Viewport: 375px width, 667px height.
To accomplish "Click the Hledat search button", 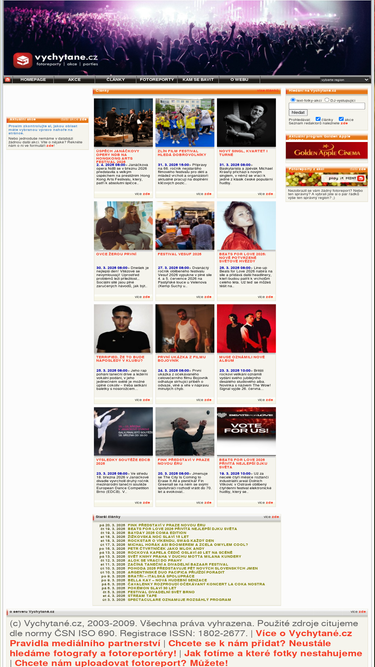I will pos(298,113).
